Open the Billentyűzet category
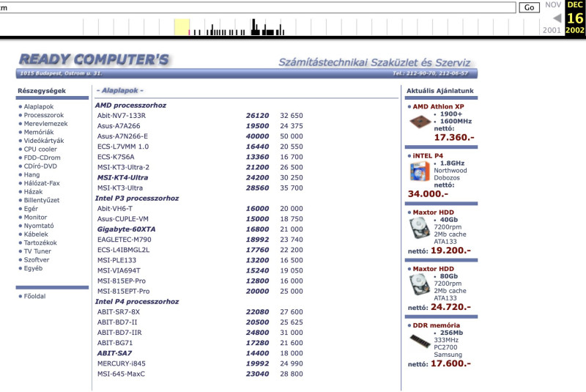 point(42,200)
